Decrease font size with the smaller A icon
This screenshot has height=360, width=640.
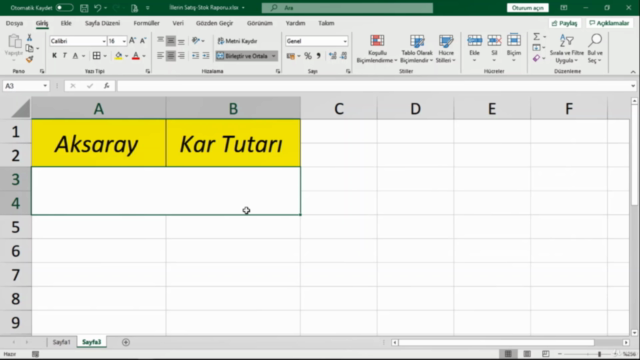(x=143, y=41)
